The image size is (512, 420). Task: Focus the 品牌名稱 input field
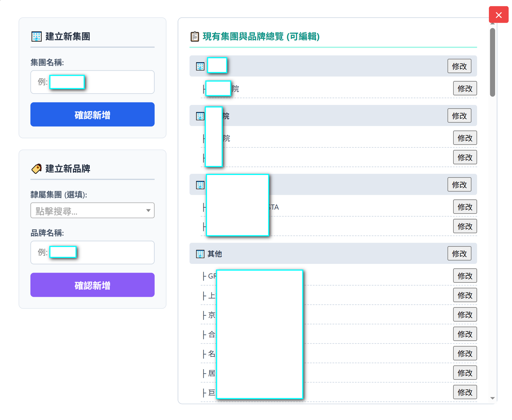[92, 252]
